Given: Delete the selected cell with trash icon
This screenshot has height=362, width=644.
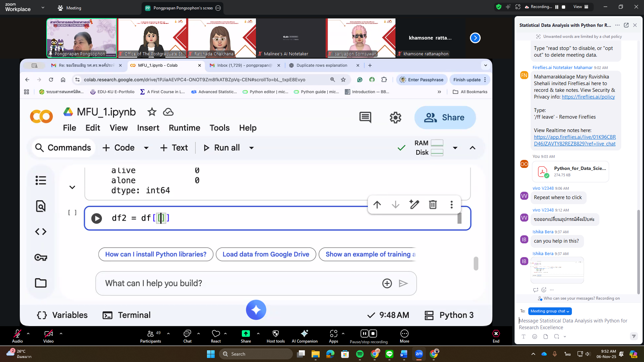Looking at the screenshot, I should 433,204.
